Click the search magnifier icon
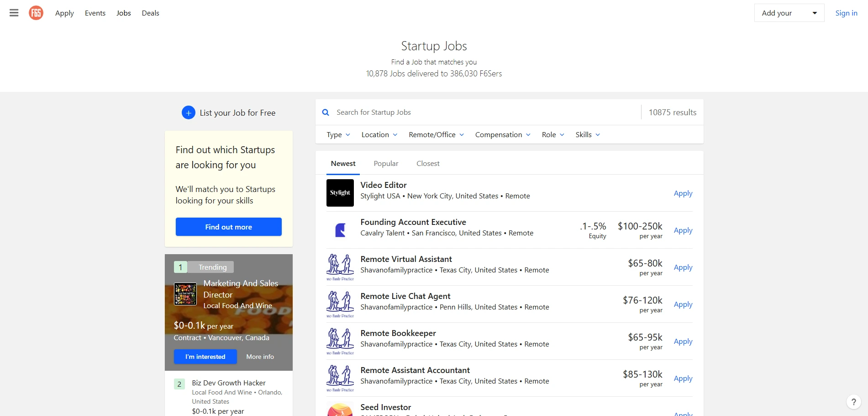 (x=326, y=112)
